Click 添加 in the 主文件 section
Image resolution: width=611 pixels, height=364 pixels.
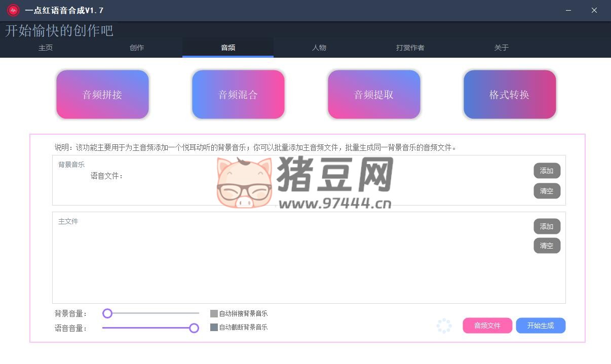[547, 226]
